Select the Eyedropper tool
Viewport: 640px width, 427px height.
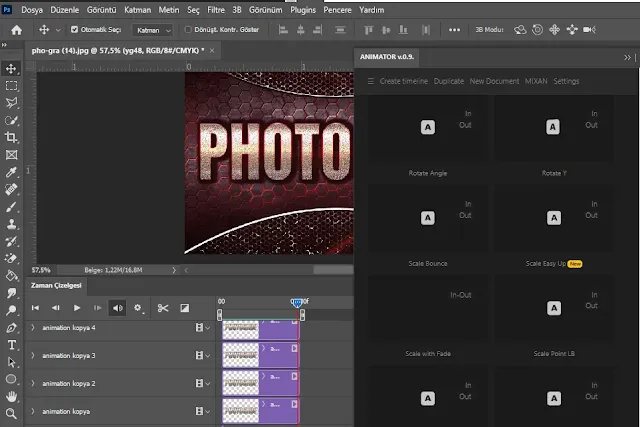[x=12, y=171]
